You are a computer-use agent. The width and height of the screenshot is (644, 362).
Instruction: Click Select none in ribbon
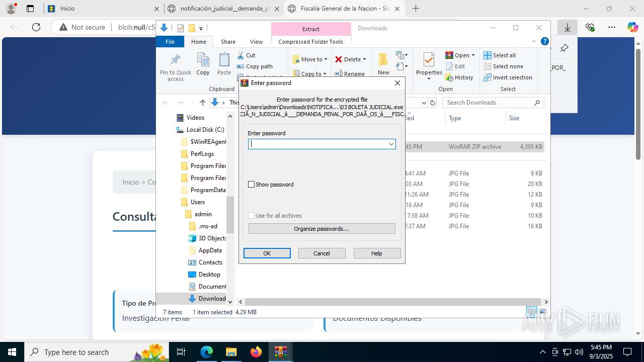coord(503,66)
